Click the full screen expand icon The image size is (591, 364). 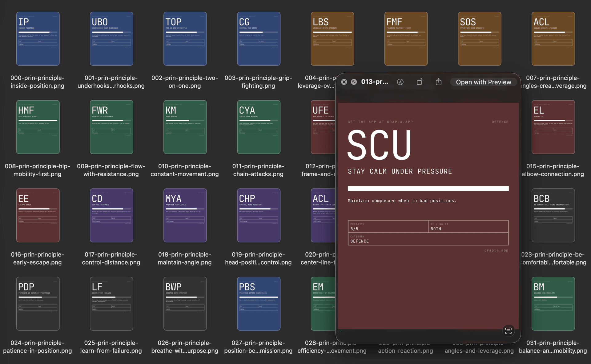[354, 82]
